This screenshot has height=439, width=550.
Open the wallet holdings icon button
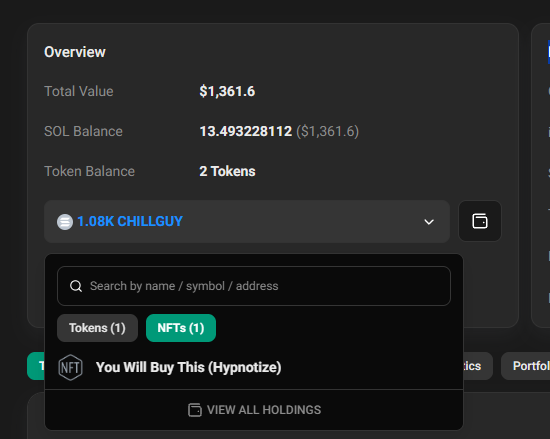coord(480,221)
